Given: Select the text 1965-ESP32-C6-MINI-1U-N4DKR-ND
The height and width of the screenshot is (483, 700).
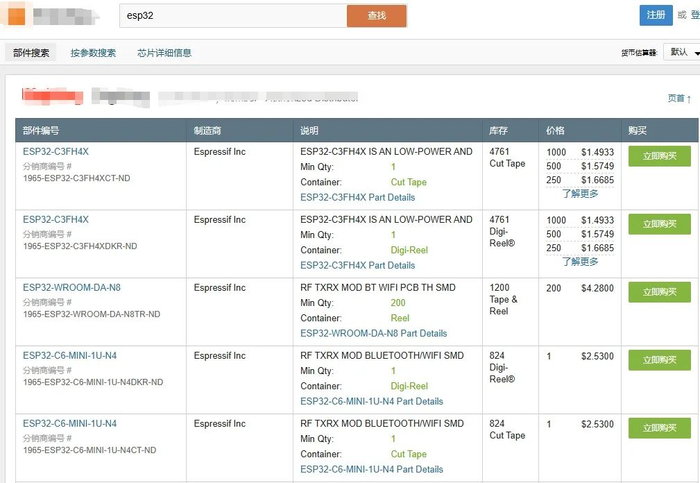Looking at the screenshot, I should (x=93, y=382).
